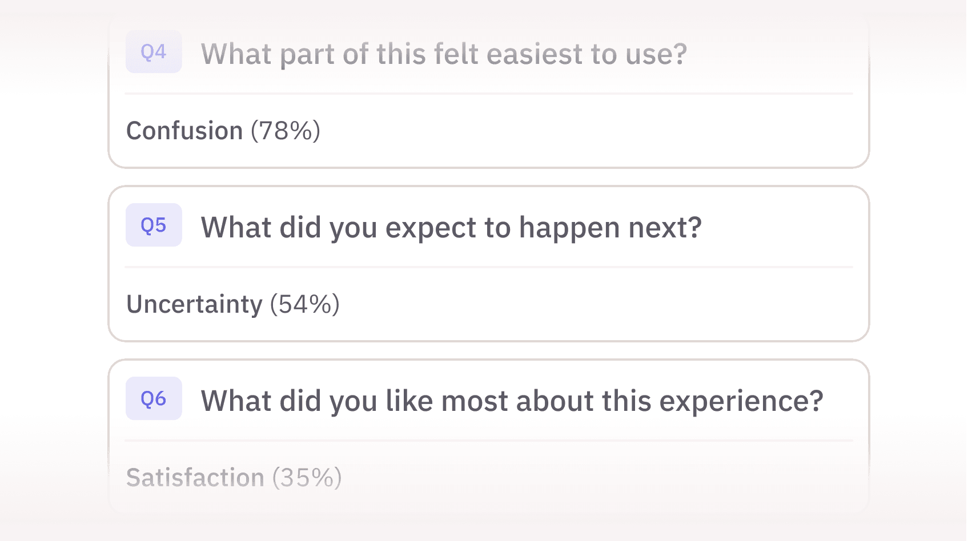980x541 pixels.
Task: Click the Q4 badge icon
Action: tap(154, 51)
